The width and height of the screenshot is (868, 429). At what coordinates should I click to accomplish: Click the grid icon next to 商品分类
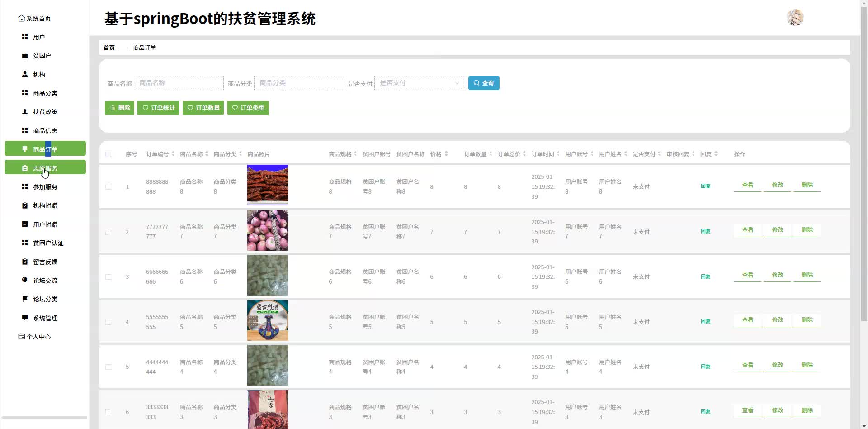click(25, 93)
